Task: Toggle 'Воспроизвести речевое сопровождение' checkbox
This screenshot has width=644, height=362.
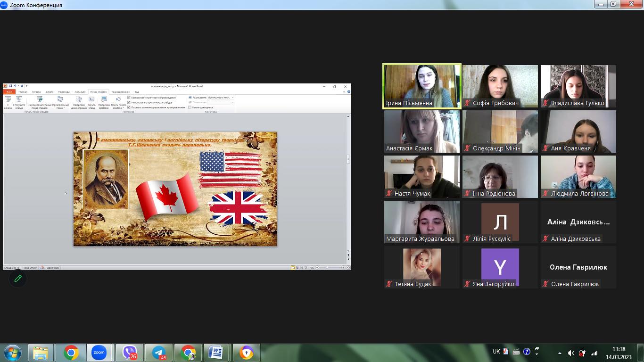Action: (129, 98)
